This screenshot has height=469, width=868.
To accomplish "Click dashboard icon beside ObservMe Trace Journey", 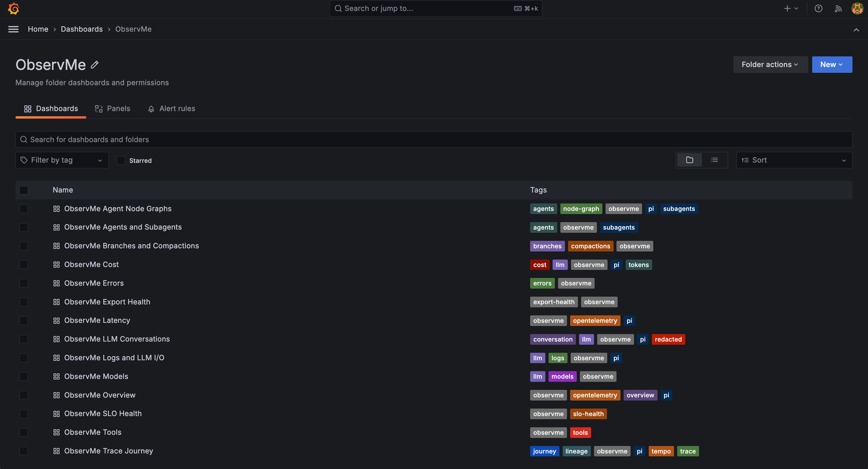I will pos(57,451).
